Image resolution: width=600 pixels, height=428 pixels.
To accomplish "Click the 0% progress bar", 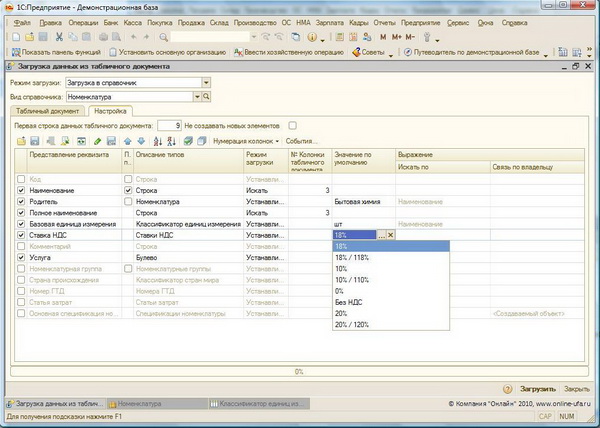I will 299,371.
